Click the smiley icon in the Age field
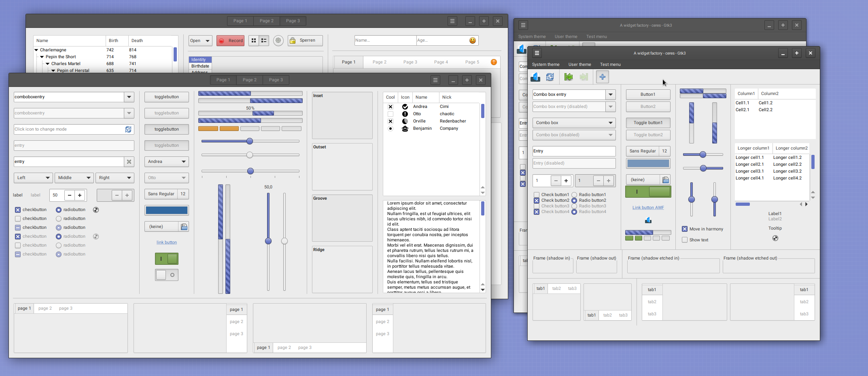868x376 pixels. pos(472,40)
